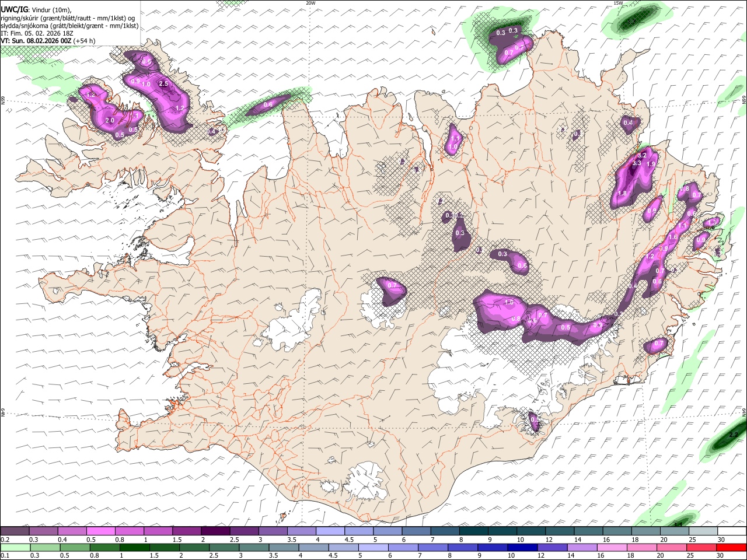Screen dimensions: 747x560
Task: Click the dark mauve 0.2 snow legend swatch
Action: (x=15, y=531)
